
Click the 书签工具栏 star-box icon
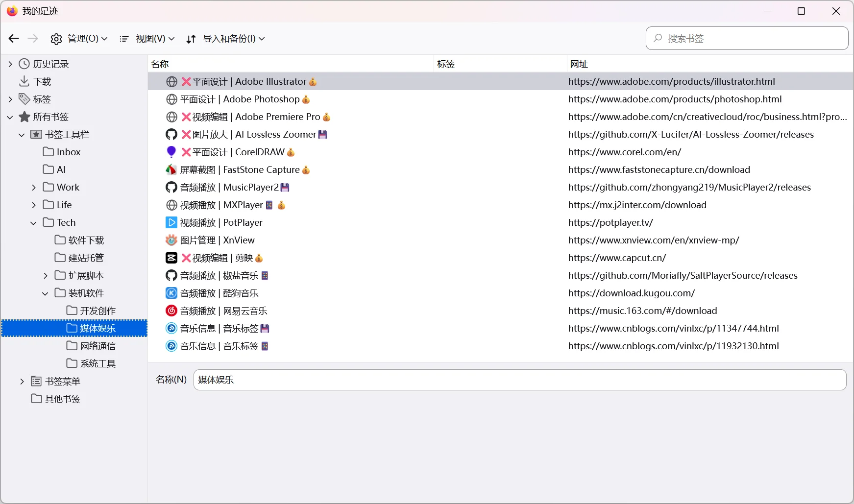36,135
